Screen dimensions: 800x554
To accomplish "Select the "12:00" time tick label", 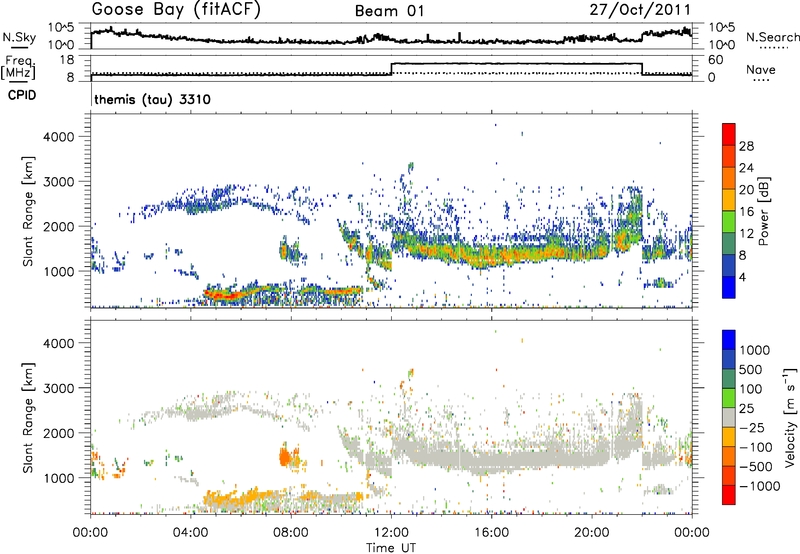I will [x=391, y=533].
